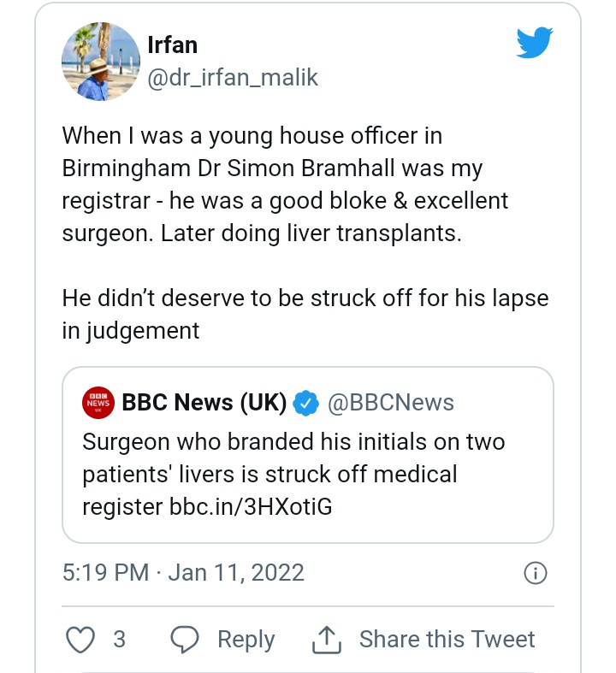Click the like count number 3
This screenshot has width=616, height=673.
click(120, 640)
